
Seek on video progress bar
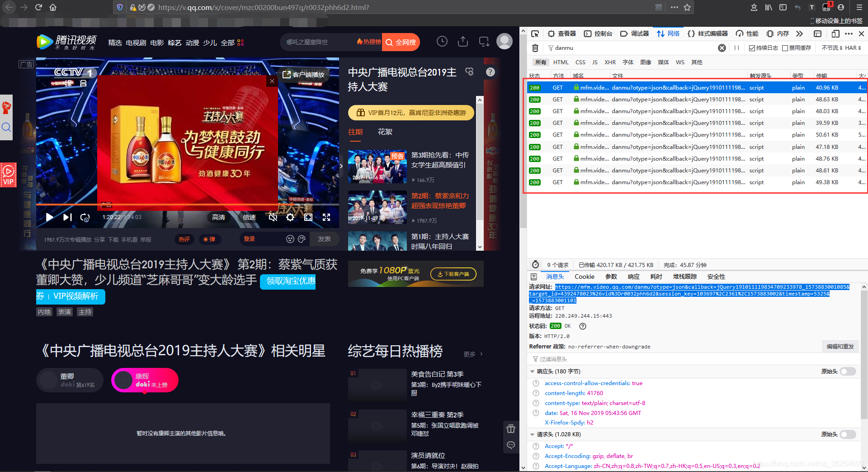(188, 205)
